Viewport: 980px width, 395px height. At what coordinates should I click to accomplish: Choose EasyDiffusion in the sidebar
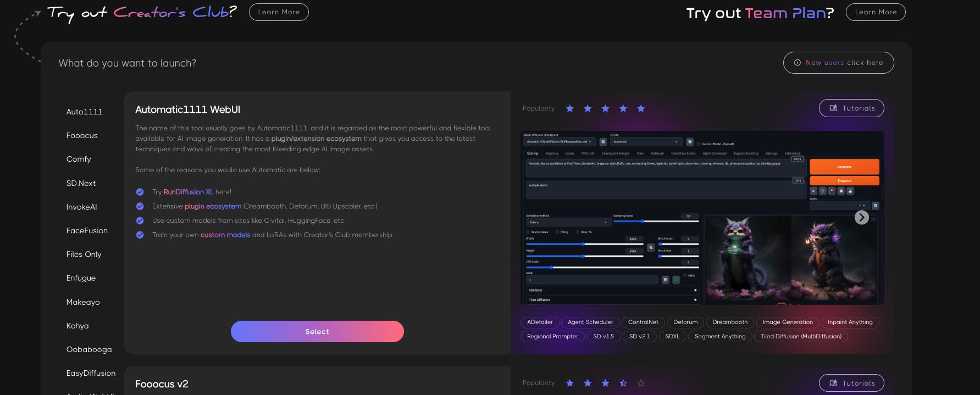tap(91, 373)
